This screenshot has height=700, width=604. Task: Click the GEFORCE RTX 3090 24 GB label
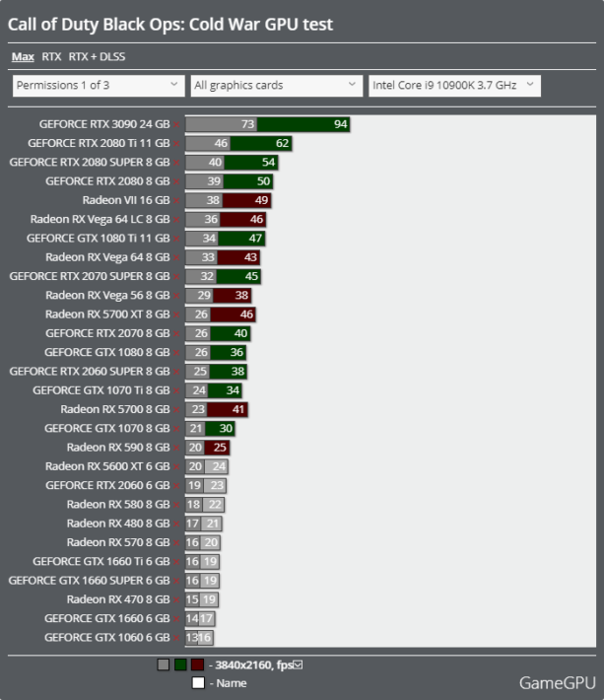[x=104, y=124]
